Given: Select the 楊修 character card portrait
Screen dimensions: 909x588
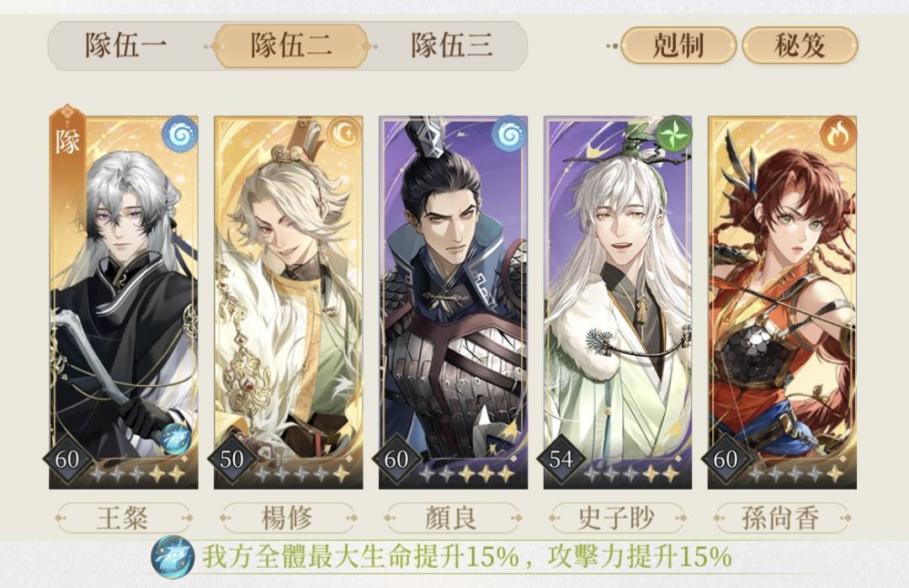Looking at the screenshot, I should point(288,302).
